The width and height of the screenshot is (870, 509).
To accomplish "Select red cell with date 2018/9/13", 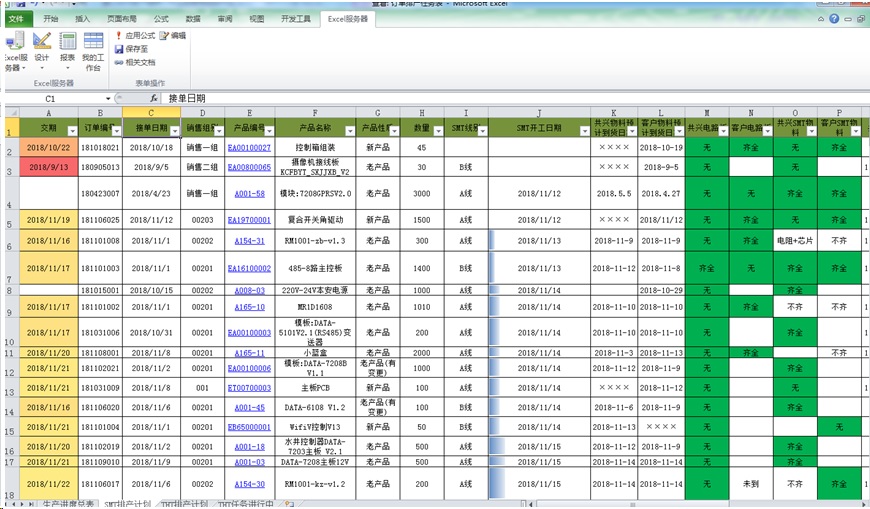I will [x=48, y=168].
